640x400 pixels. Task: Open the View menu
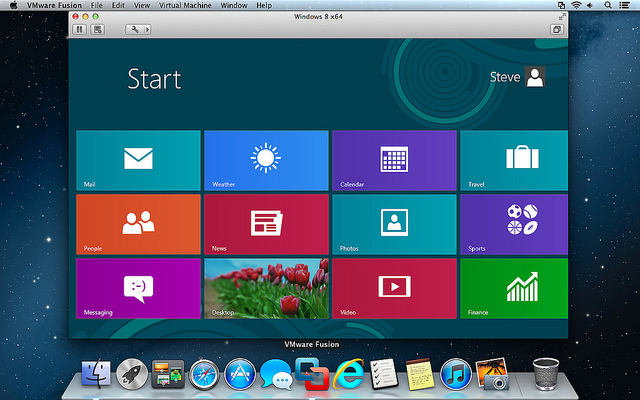142,6
